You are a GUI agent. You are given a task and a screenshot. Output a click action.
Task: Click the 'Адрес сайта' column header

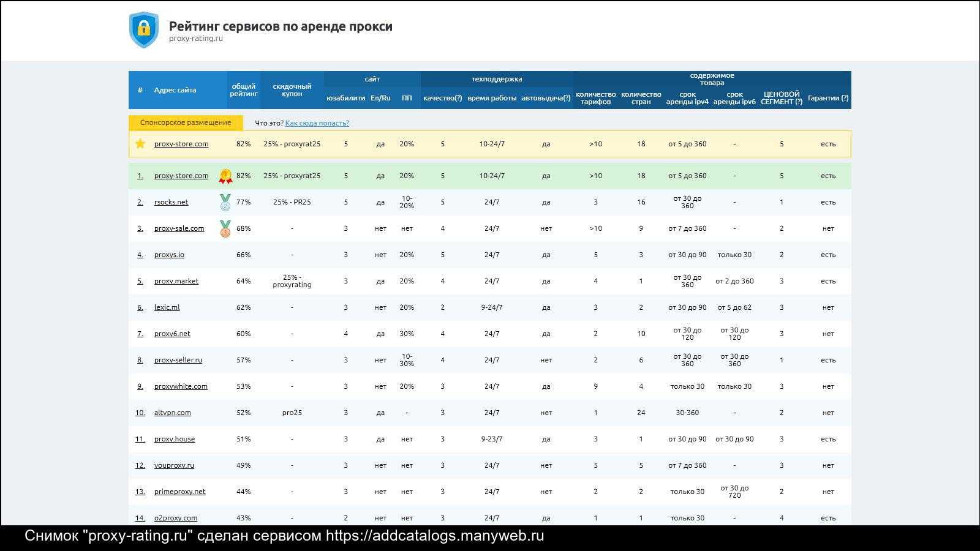(175, 90)
